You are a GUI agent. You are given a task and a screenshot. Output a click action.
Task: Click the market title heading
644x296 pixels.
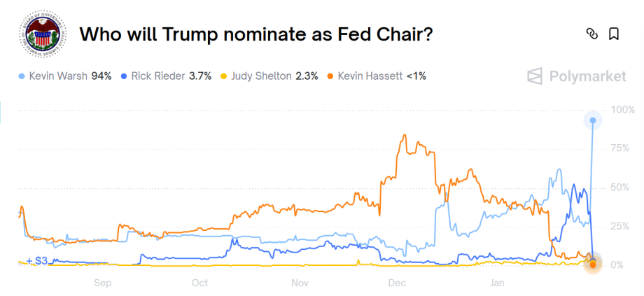point(255,34)
